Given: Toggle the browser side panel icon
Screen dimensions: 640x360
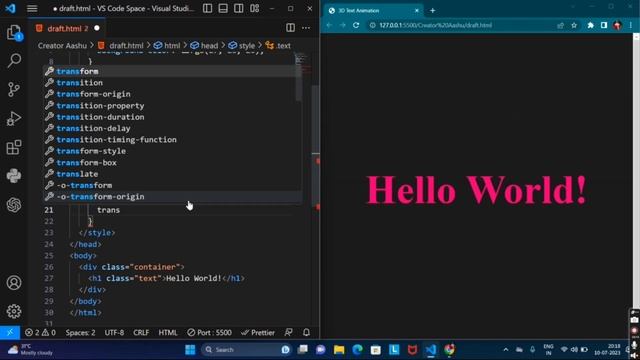Looking at the screenshot, I should point(604,25).
